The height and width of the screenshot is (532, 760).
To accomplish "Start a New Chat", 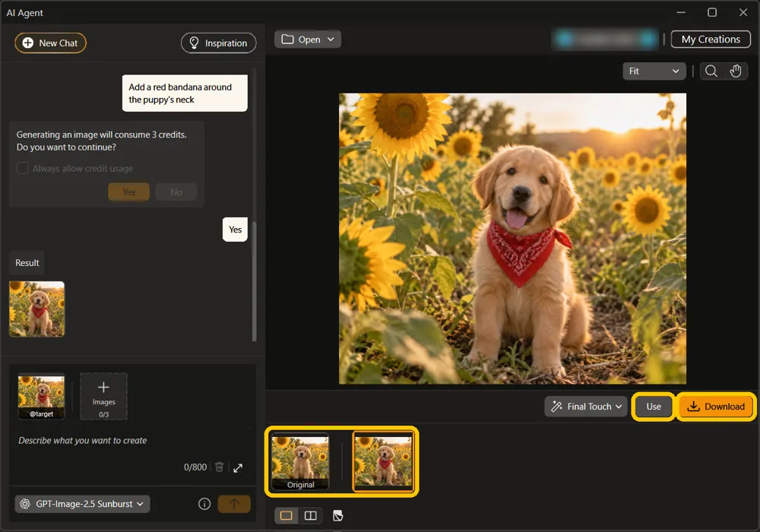I will click(50, 43).
